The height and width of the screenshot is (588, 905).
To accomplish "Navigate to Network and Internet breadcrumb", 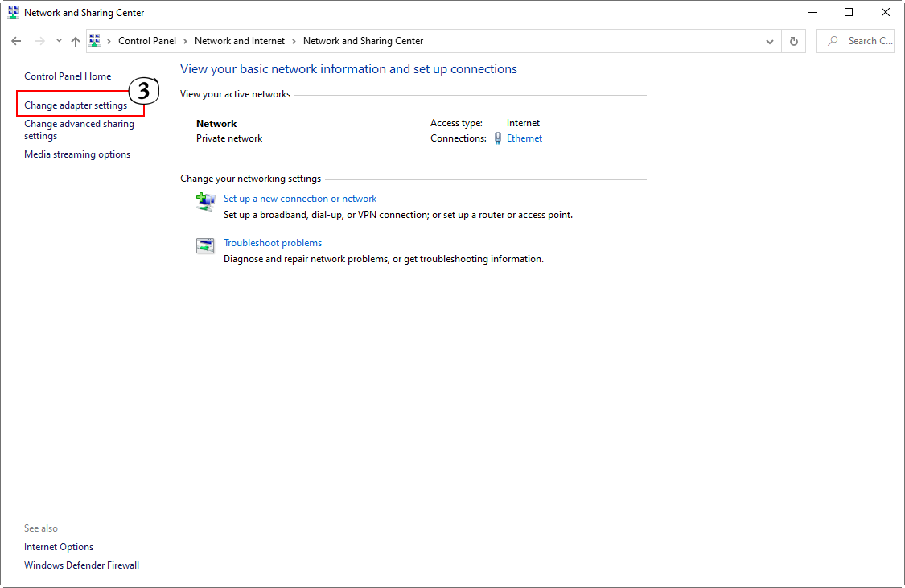I will (239, 41).
